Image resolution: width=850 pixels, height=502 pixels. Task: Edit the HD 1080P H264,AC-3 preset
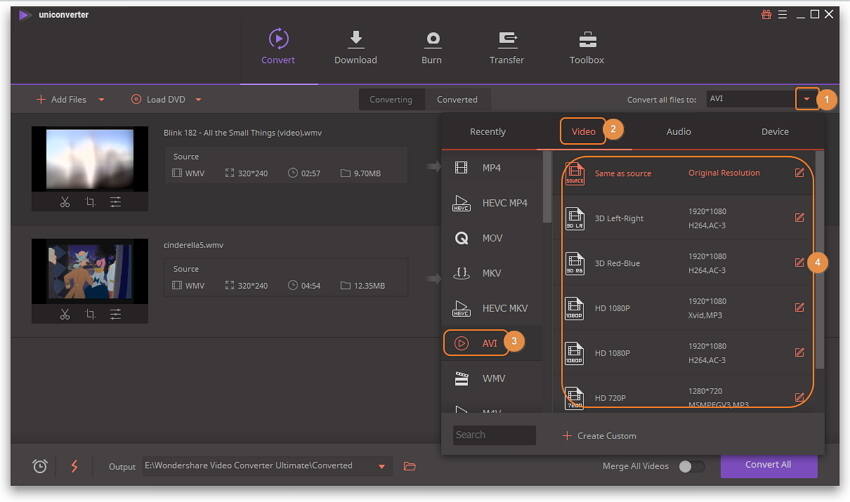pyautogui.click(x=799, y=352)
